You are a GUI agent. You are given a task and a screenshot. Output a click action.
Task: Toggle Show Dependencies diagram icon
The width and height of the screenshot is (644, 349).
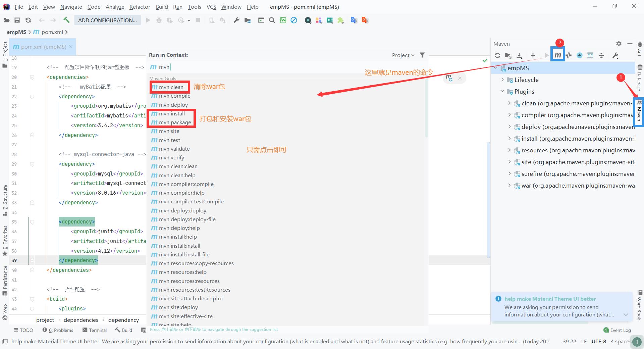tap(590, 55)
